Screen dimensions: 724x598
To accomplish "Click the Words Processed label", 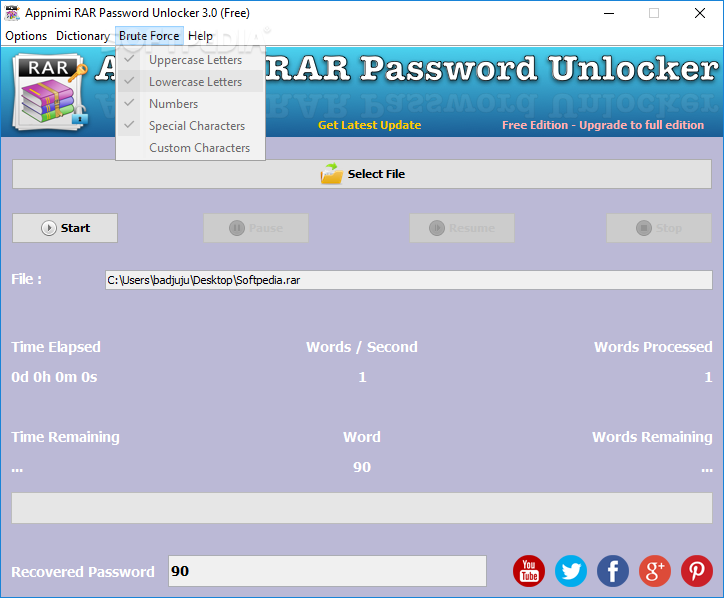I will click(653, 347).
